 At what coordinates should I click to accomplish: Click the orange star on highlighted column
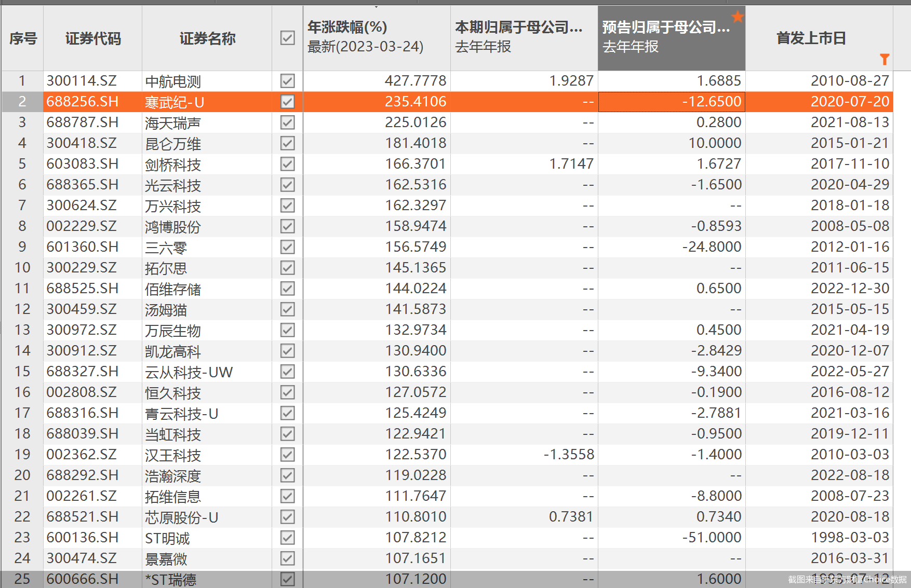(x=738, y=17)
